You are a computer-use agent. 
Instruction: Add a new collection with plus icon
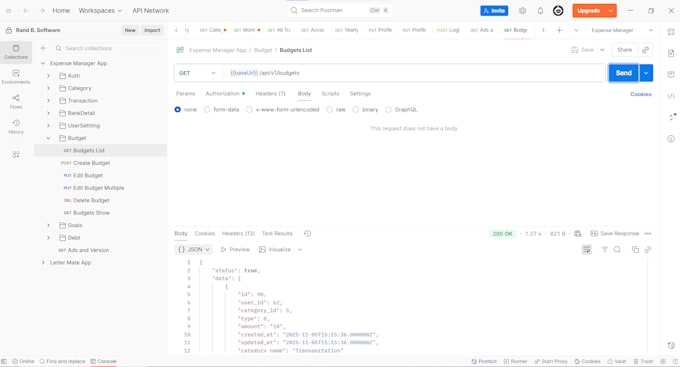click(x=43, y=48)
